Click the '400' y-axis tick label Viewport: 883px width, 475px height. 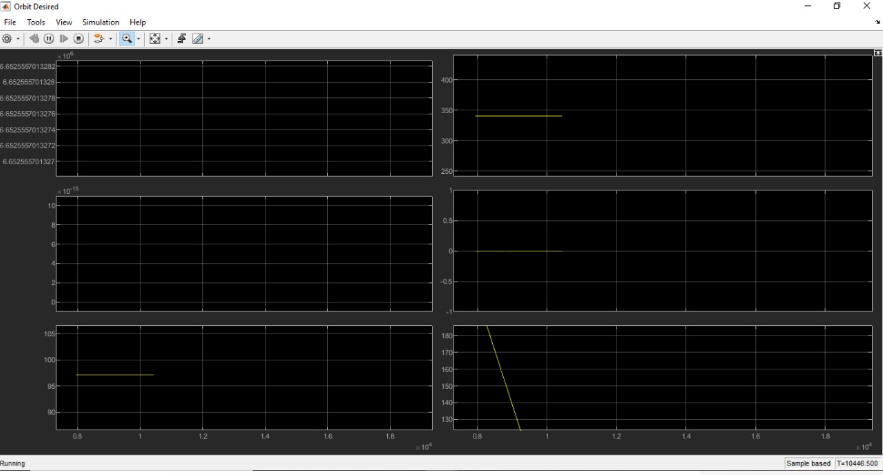tap(447, 80)
